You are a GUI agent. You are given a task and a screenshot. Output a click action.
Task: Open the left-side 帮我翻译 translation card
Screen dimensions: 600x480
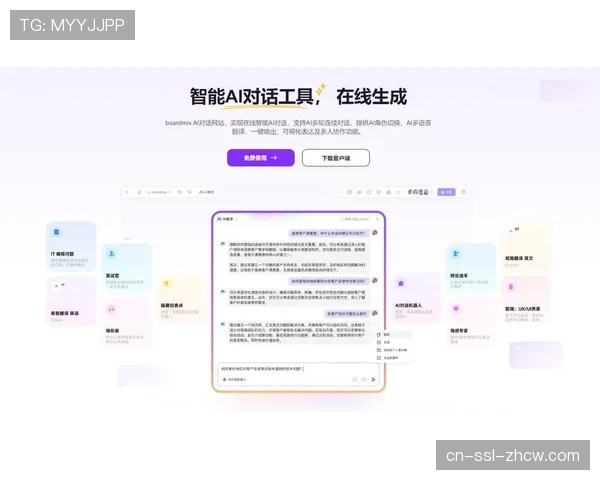(x=71, y=302)
